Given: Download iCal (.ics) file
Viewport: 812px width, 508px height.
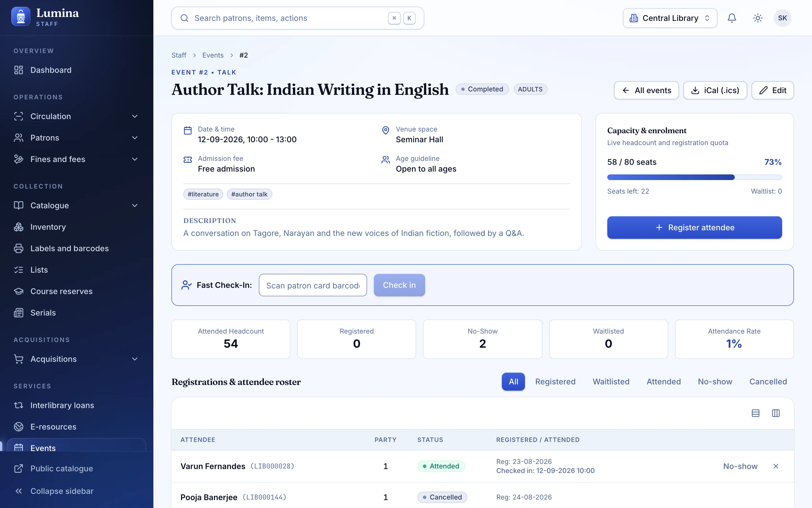Looking at the screenshot, I should [x=715, y=90].
